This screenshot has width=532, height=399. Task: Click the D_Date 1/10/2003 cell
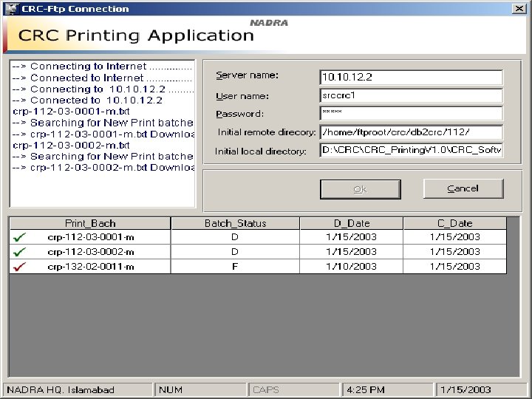click(352, 267)
